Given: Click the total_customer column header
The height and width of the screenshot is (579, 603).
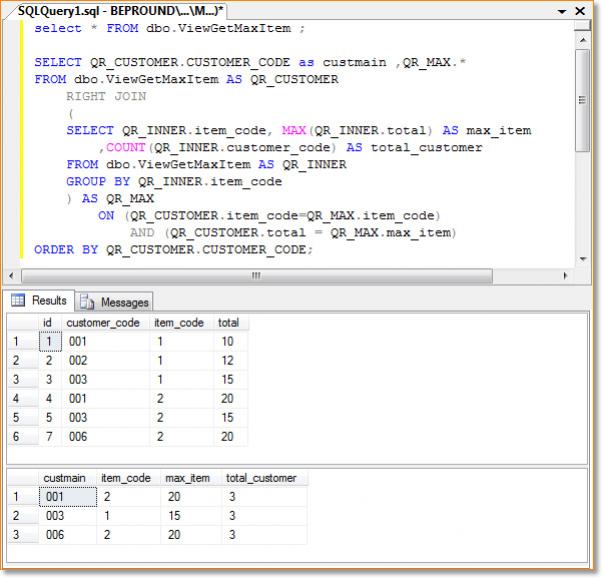Looking at the screenshot, I should pos(261,478).
